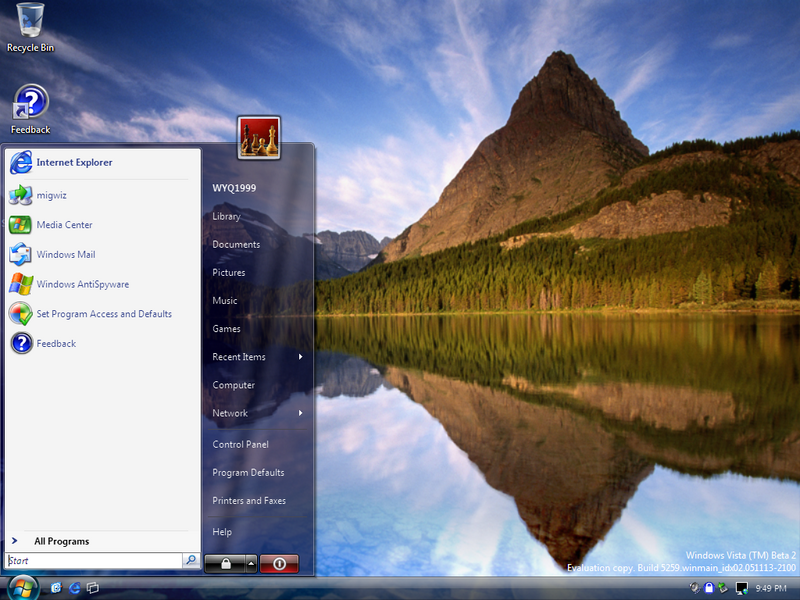The height and width of the screenshot is (600, 800).
Task: Click the first system tray icon
Action: (x=694, y=588)
